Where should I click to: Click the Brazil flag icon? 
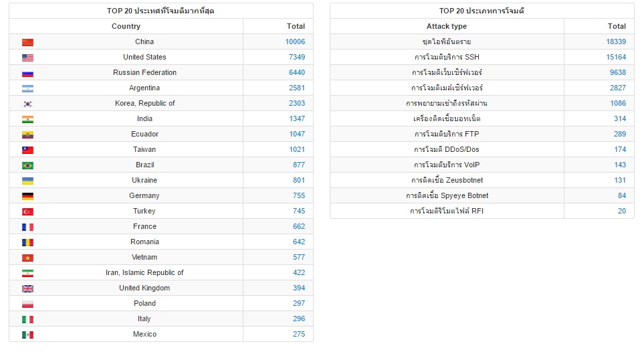[x=27, y=165]
